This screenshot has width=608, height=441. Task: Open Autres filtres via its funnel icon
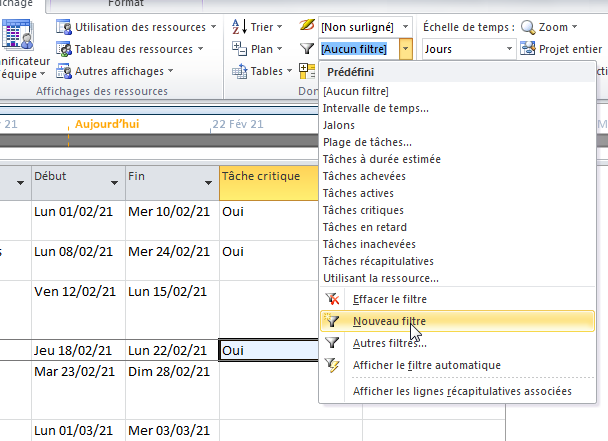click(334, 343)
